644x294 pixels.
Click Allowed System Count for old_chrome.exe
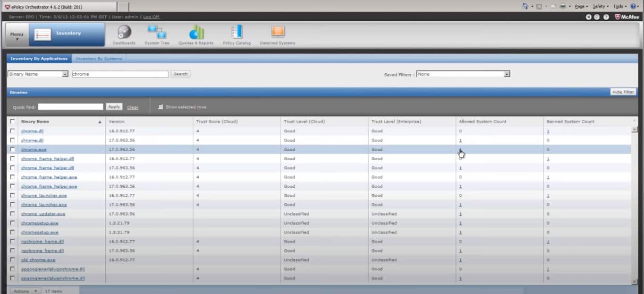tap(460, 259)
